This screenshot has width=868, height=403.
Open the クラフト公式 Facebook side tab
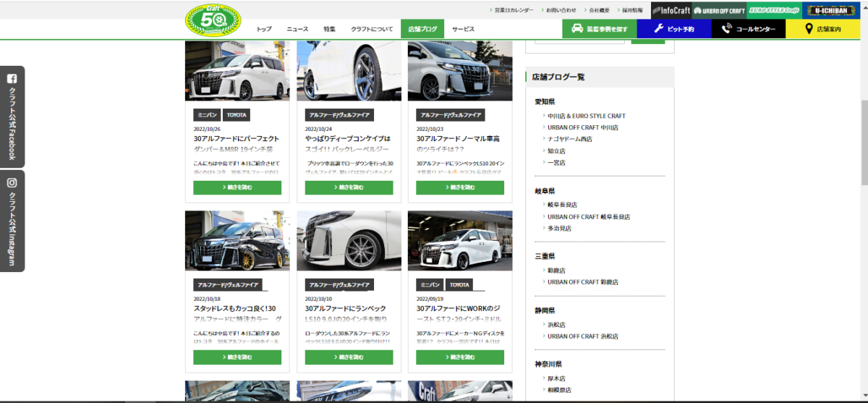(x=12, y=117)
